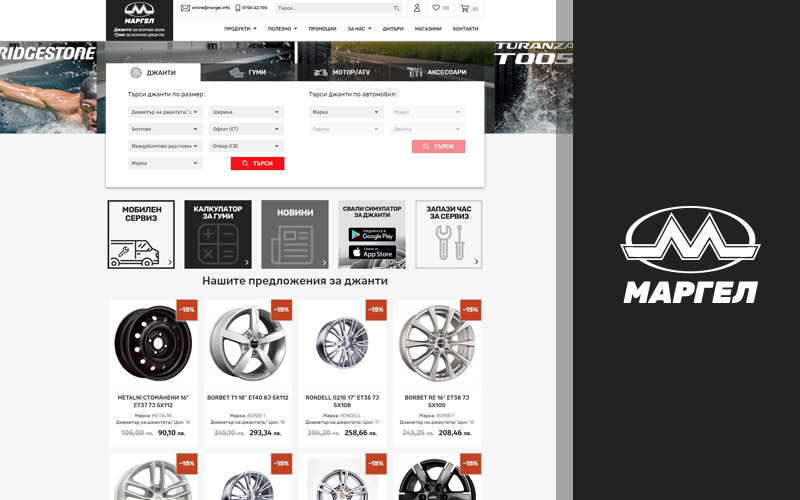This screenshot has width=800, height=500.
Task: Click the wheel icon in Джанти tab
Action: [135, 72]
